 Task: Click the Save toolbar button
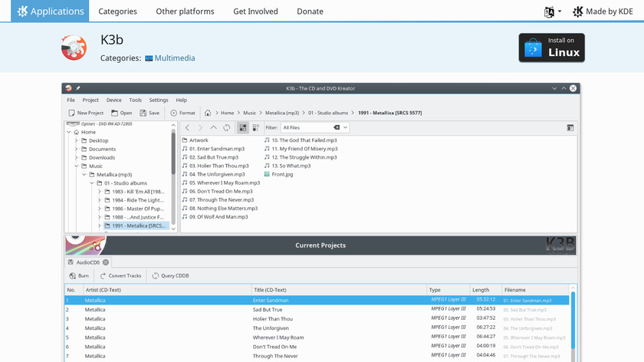point(149,113)
